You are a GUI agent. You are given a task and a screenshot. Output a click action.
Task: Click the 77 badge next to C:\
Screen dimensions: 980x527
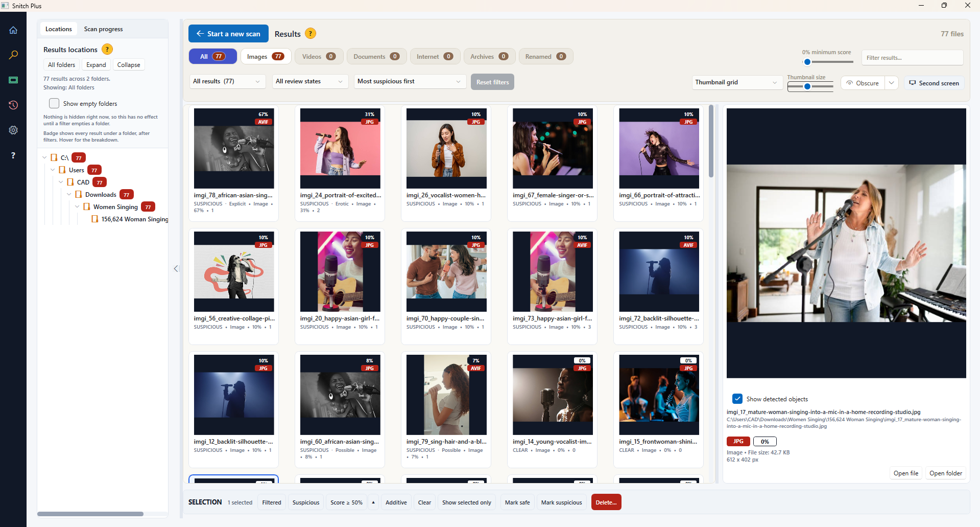click(x=79, y=157)
